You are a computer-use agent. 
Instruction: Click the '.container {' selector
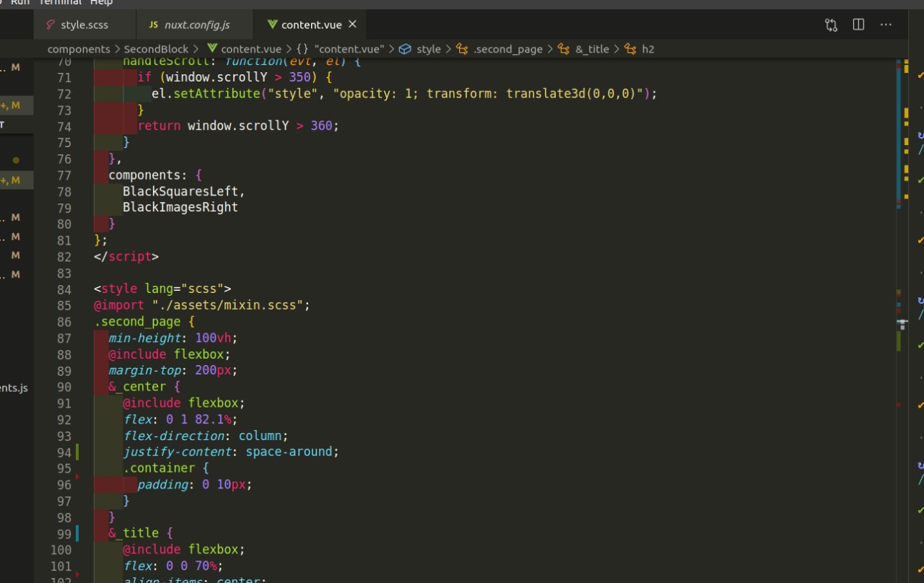[166, 468]
